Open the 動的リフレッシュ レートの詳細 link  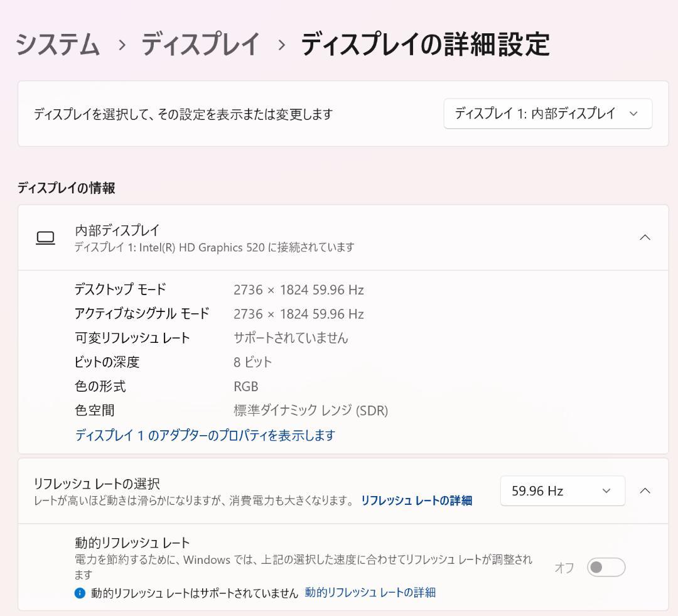370,592
